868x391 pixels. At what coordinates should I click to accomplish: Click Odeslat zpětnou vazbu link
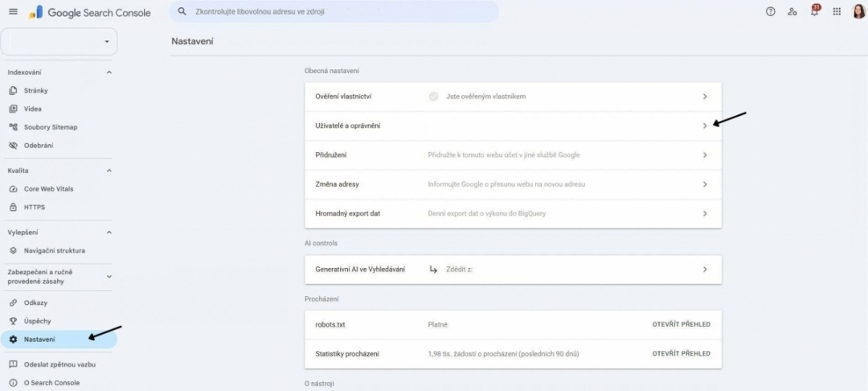[x=59, y=364]
